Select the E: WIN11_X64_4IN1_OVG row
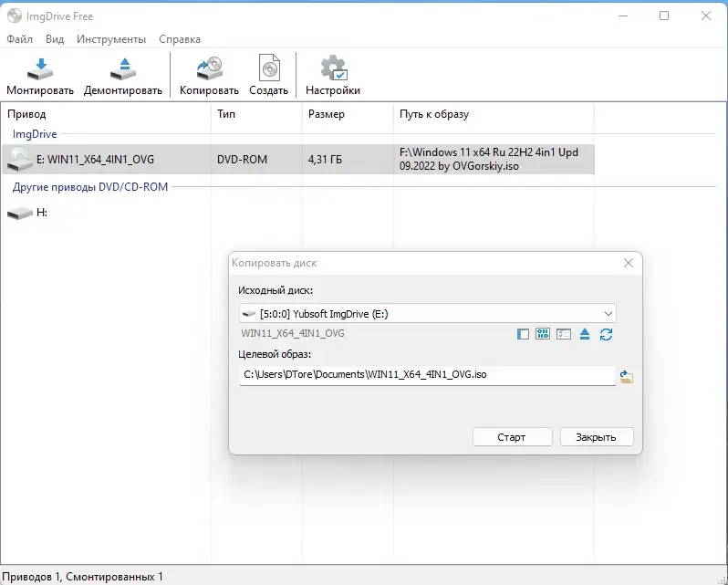 tap(298, 159)
